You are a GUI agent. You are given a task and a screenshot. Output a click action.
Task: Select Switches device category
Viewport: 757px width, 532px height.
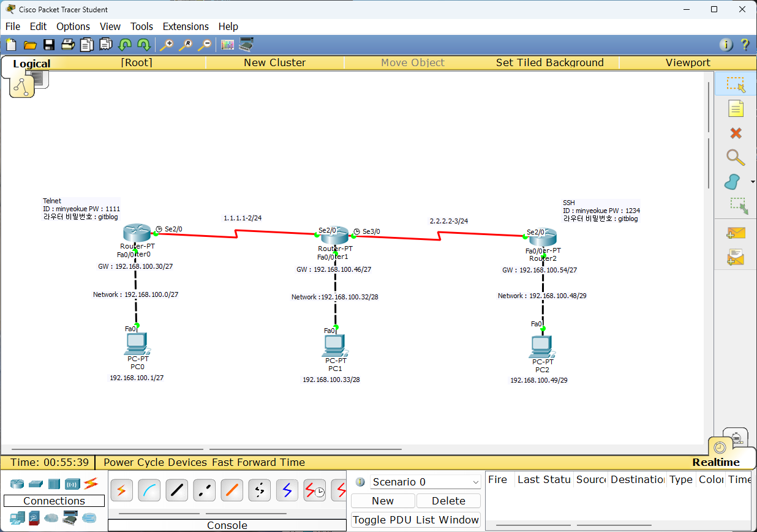pos(36,484)
